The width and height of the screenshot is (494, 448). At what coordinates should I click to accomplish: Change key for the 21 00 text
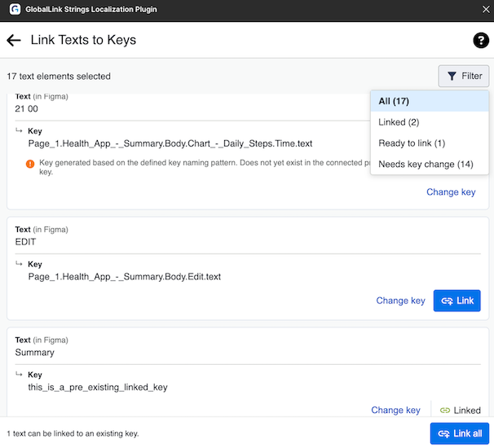pos(451,192)
